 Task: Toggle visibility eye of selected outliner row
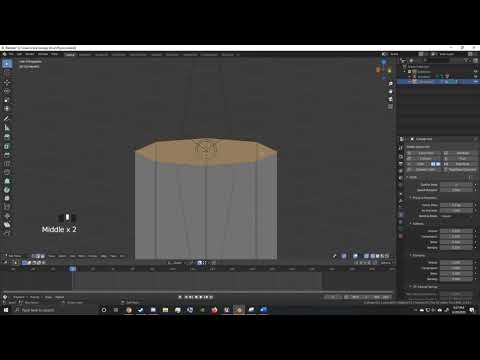476,81
